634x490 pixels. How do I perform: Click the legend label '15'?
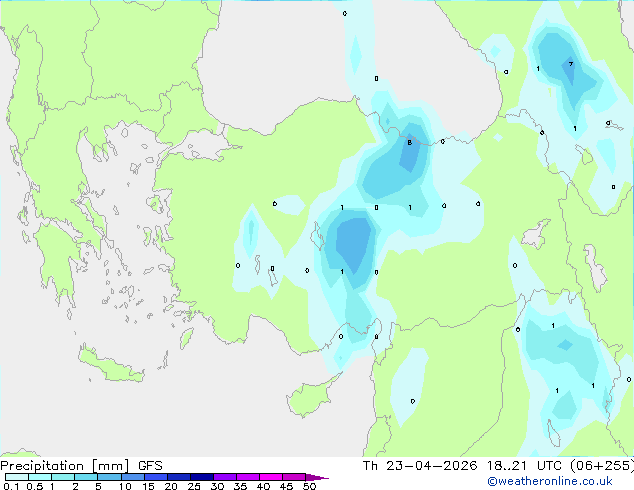[148, 486]
